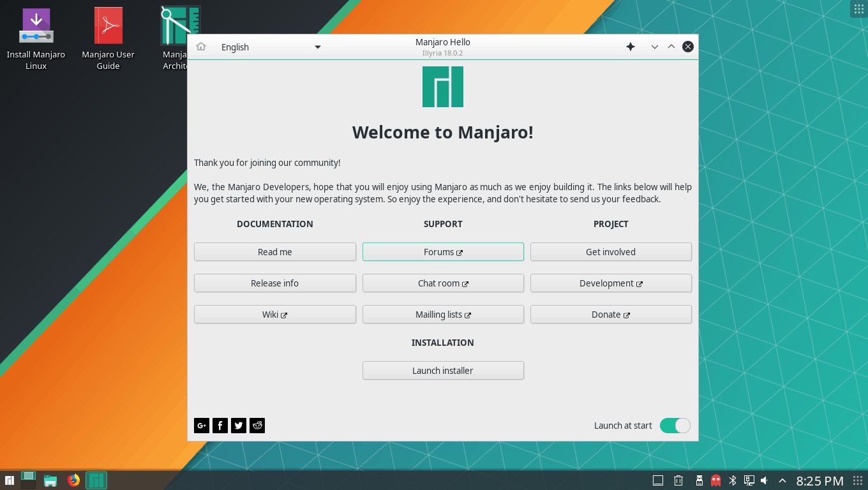Image resolution: width=868 pixels, height=490 pixels.
Task: Open the Manjaro menu in the taskbar
Action: pyautogui.click(x=8, y=480)
